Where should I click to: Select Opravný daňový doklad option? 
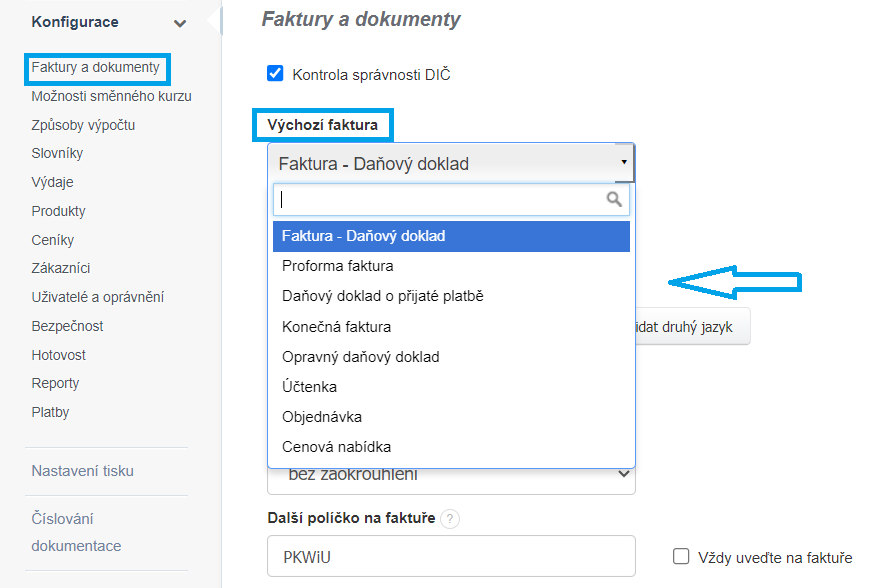coord(361,357)
